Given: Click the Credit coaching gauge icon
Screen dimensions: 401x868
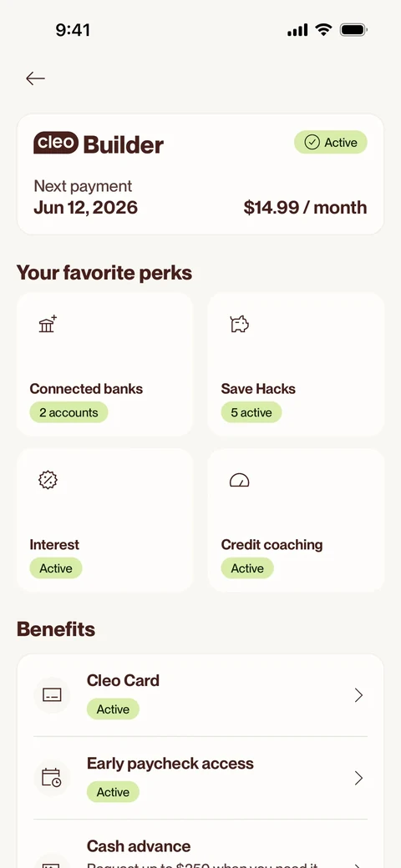Looking at the screenshot, I should [239, 480].
